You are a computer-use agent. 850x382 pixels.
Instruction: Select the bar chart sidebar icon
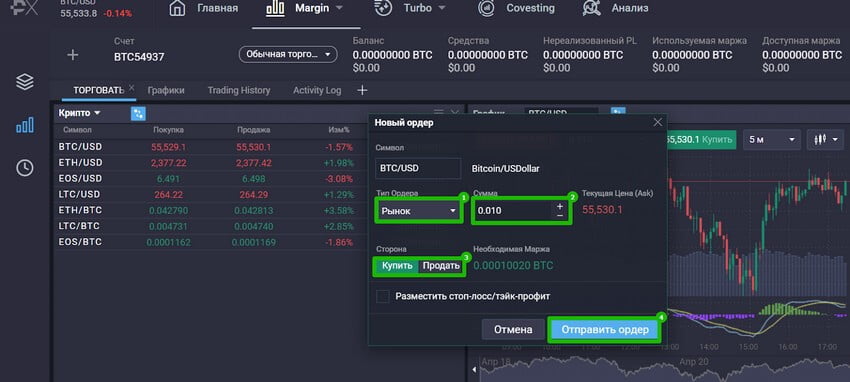pyautogui.click(x=25, y=126)
